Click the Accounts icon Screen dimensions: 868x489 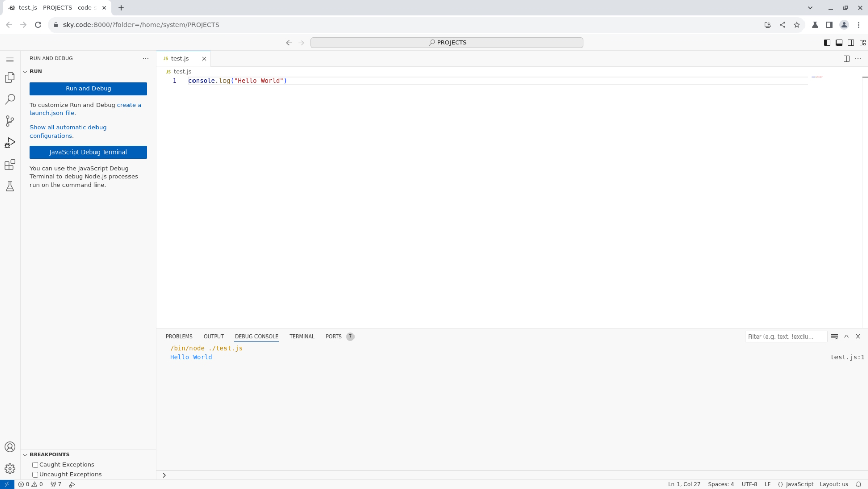click(10, 447)
